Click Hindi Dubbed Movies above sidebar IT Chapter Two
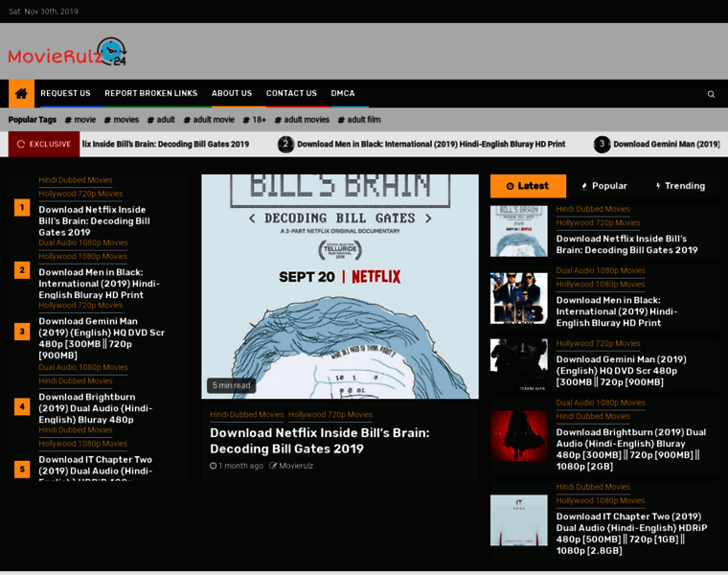This screenshot has width=728, height=575. (593, 487)
